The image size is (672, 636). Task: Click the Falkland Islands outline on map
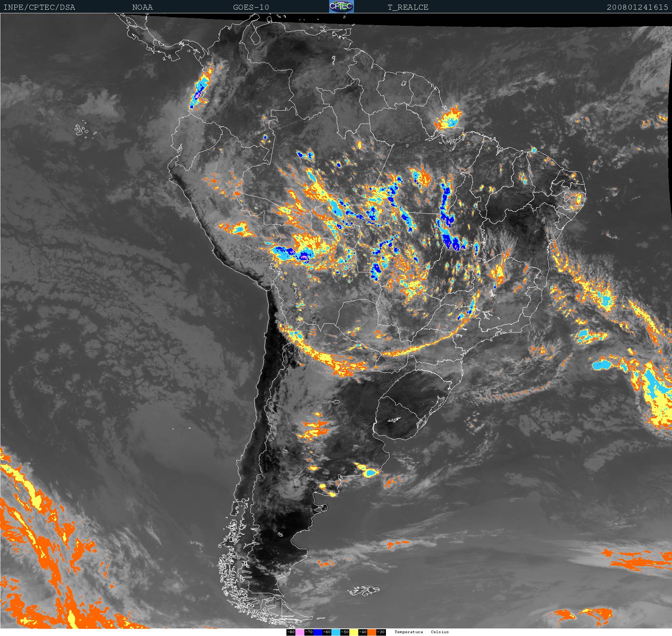364,590
